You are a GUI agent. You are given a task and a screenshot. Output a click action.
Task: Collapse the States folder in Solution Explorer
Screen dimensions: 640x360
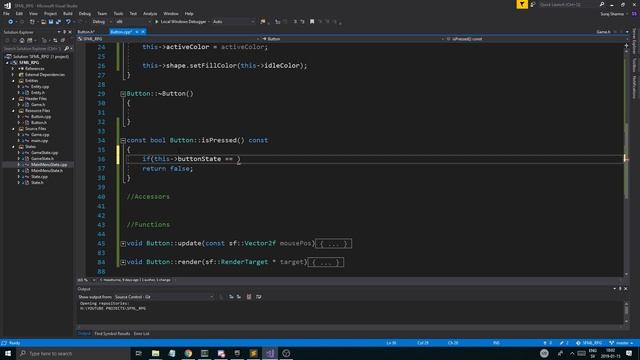point(13,147)
